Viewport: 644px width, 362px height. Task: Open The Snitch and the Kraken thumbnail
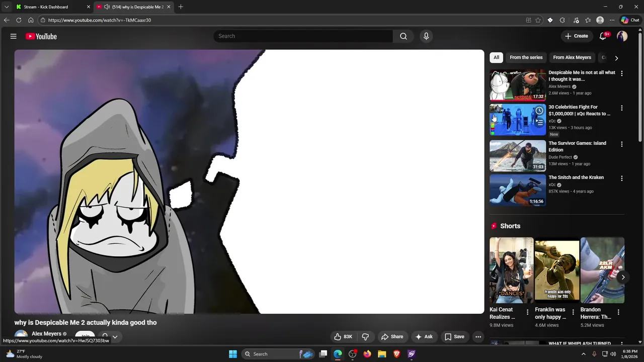[518, 190]
